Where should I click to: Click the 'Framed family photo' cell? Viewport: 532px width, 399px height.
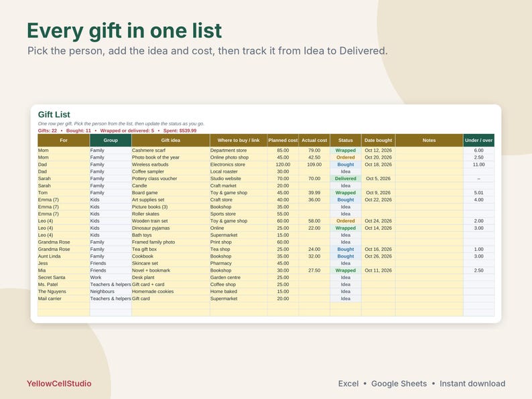pos(171,242)
